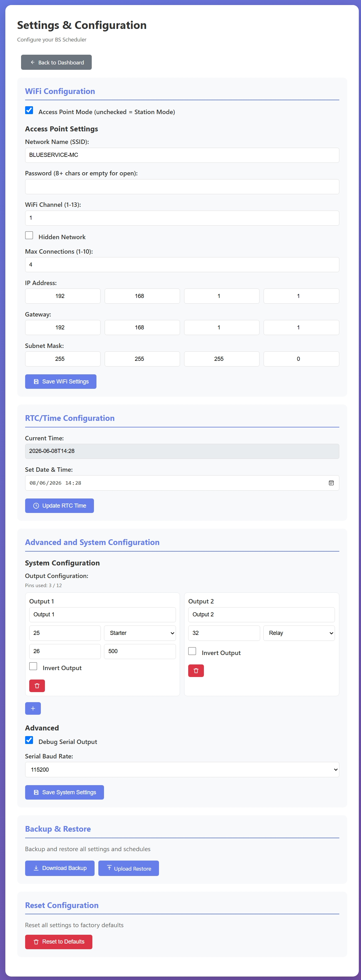
Task: Click the RTC/Time Configuration heading
Action: (70, 418)
